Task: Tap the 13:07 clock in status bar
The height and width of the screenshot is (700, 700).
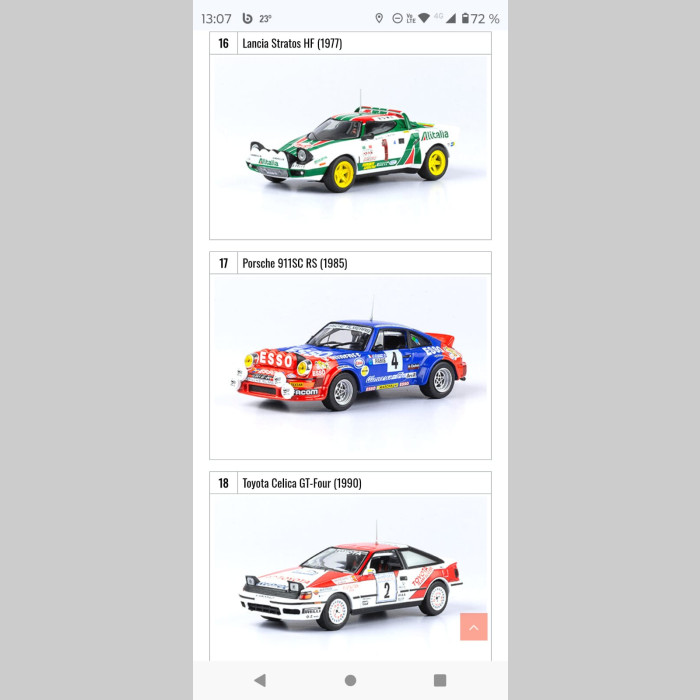Action: 217,19
